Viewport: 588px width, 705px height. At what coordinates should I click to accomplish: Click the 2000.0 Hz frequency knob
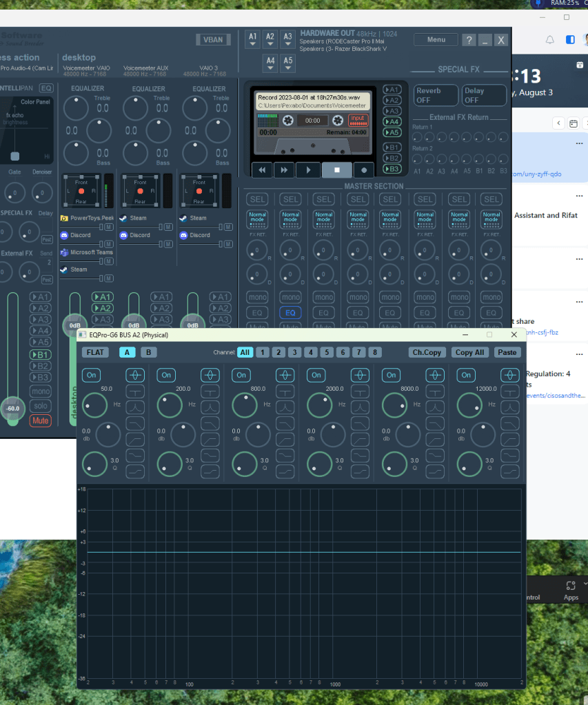(x=319, y=405)
